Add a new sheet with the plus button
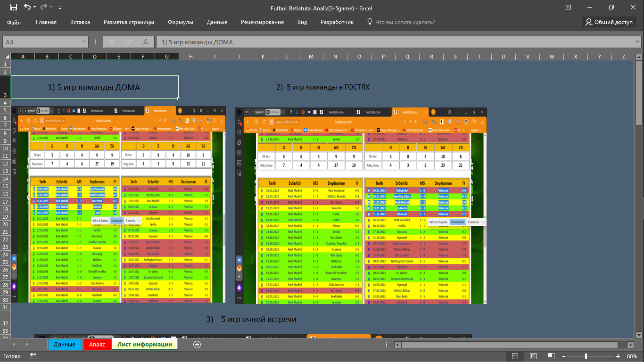 pos(197,345)
